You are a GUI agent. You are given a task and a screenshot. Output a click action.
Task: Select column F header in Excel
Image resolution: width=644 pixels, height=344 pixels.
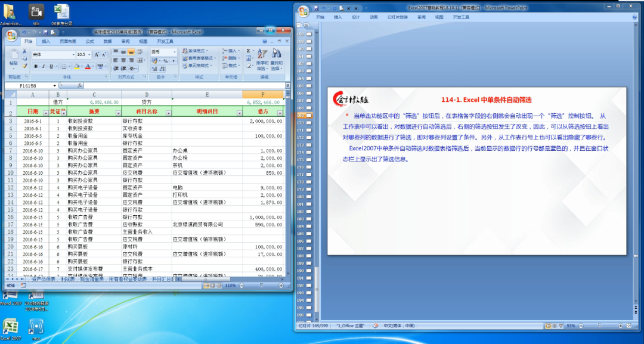pos(263,94)
